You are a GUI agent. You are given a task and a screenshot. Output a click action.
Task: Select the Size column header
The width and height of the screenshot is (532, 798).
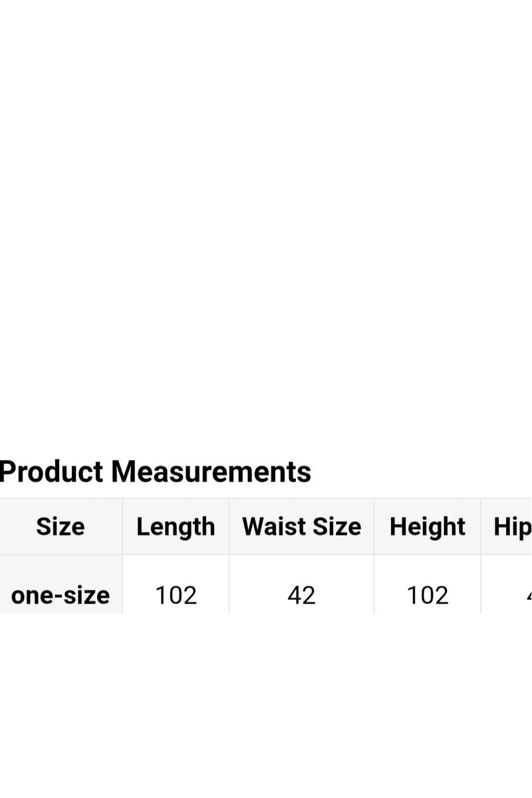61,527
